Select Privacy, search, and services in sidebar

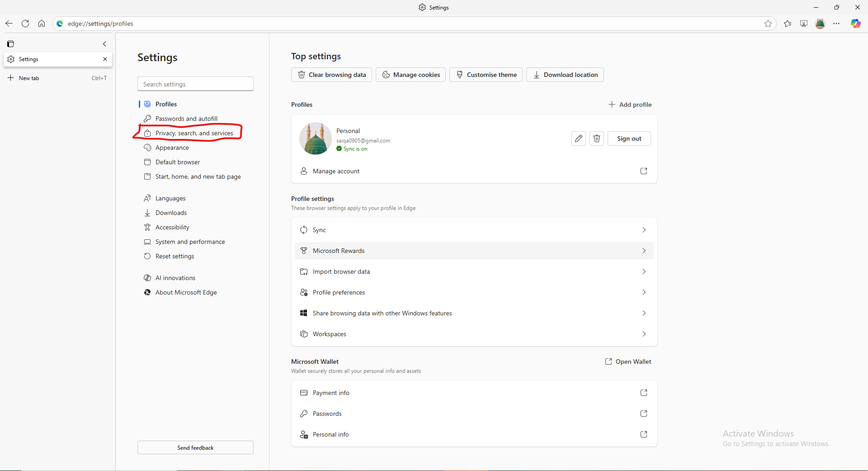194,133
